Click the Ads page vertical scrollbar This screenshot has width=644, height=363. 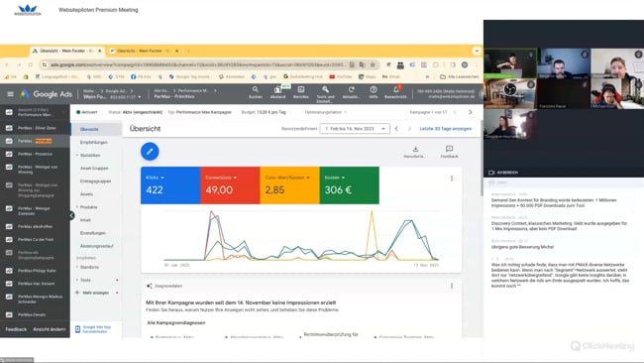click(482, 159)
